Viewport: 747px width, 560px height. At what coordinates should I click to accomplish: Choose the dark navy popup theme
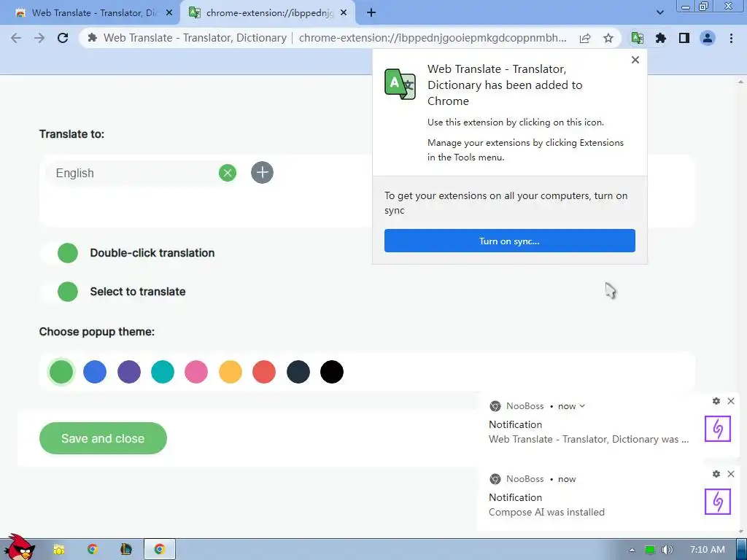click(x=298, y=372)
